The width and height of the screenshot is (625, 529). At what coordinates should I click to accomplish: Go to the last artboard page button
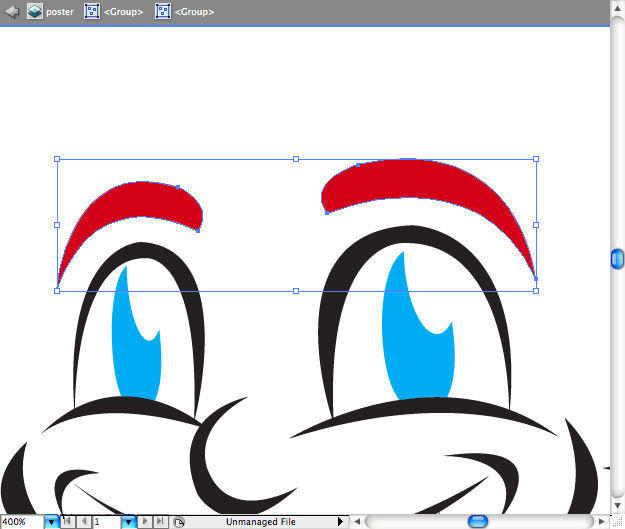point(160,521)
